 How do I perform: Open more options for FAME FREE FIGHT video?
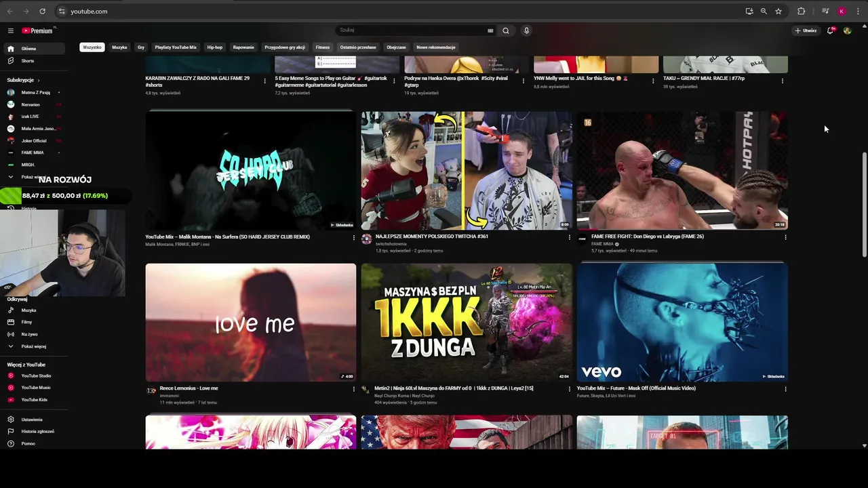click(785, 238)
